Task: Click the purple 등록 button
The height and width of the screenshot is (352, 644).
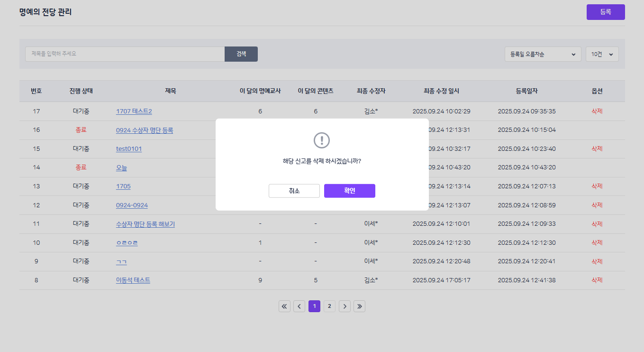Action: [x=605, y=12]
